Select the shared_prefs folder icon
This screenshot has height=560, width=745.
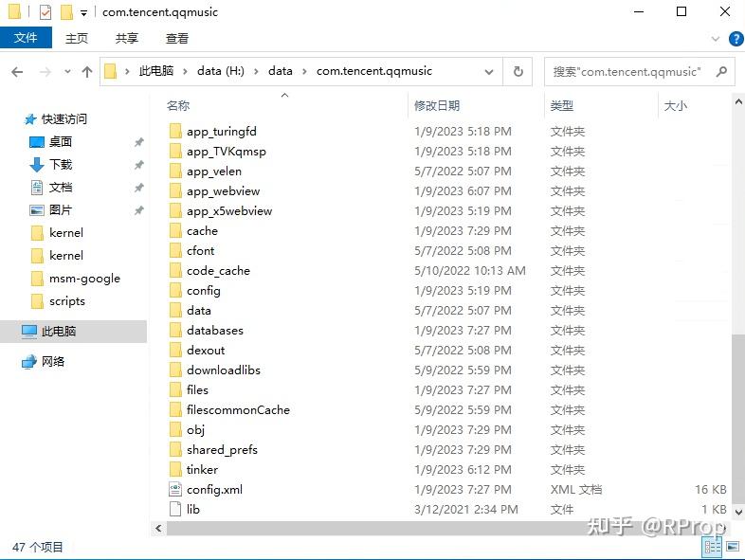pyautogui.click(x=175, y=449)
